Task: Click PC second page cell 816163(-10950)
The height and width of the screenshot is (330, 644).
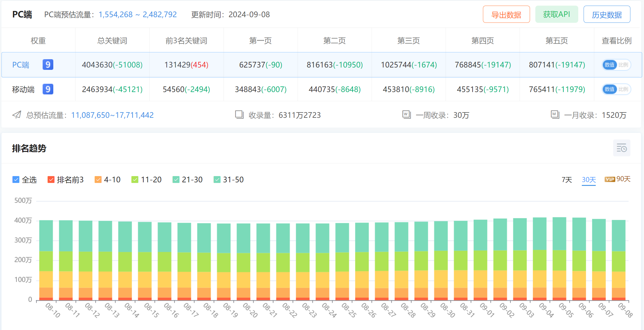Action: coord(335,65)
